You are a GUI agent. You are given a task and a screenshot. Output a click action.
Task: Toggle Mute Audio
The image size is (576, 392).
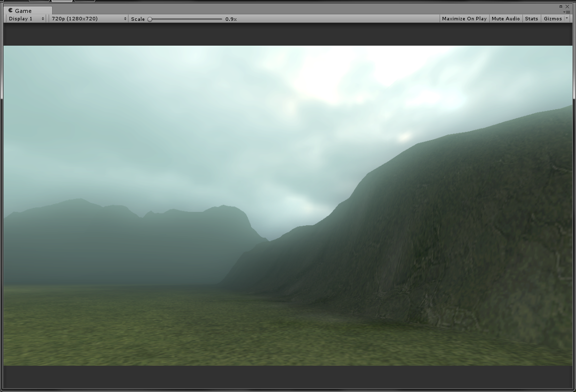[x=506, y=19]
